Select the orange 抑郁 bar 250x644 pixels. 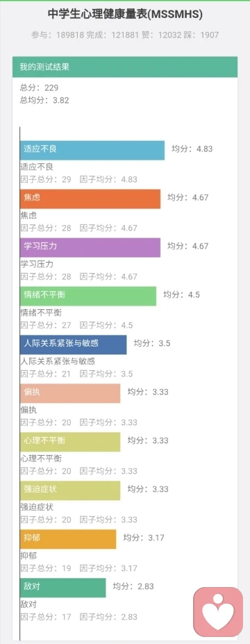click(x=68, y=539)
